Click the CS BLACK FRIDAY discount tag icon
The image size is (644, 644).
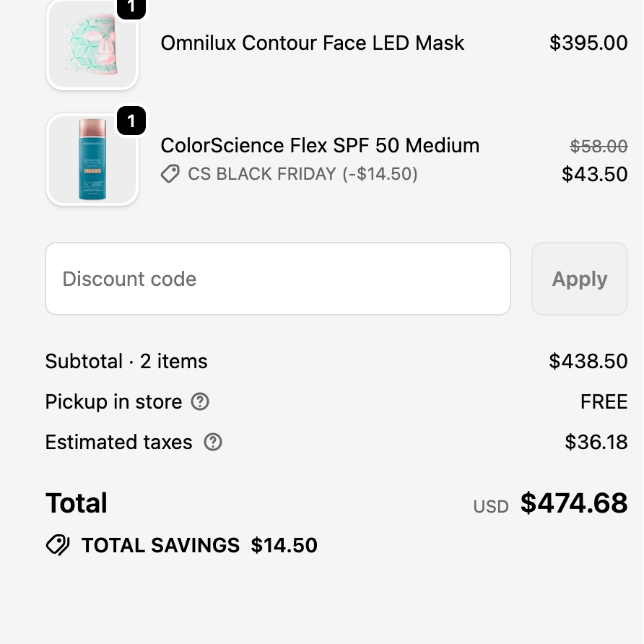170,174
